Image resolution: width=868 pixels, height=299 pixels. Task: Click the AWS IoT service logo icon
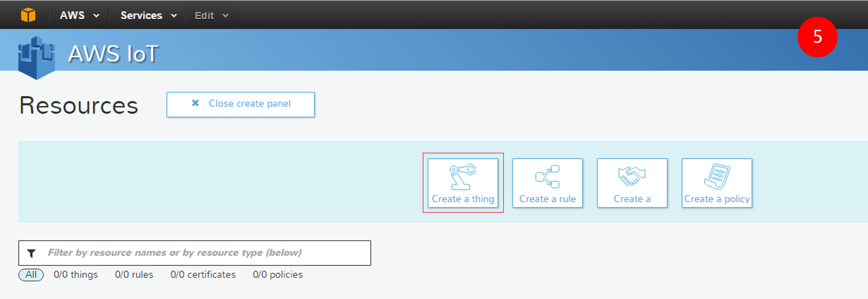coord(37,58)
